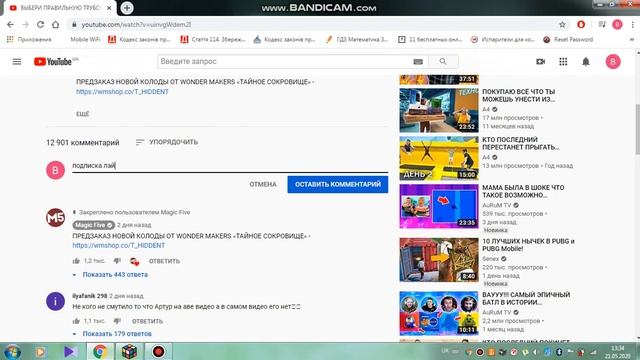640x360 pixels.
Task: Show more bookmarks with the overflow chevron
Action: click(632, 40)
